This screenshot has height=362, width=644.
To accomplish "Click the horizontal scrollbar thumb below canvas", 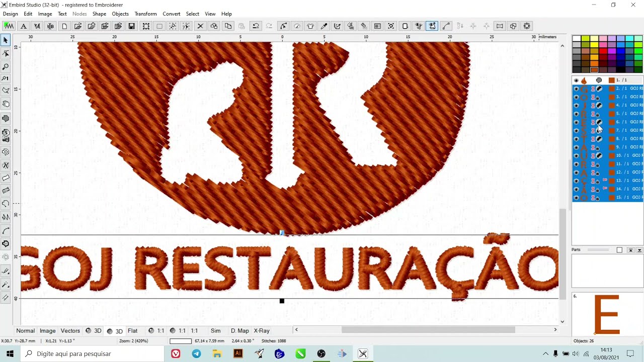I will click(428, 330).
